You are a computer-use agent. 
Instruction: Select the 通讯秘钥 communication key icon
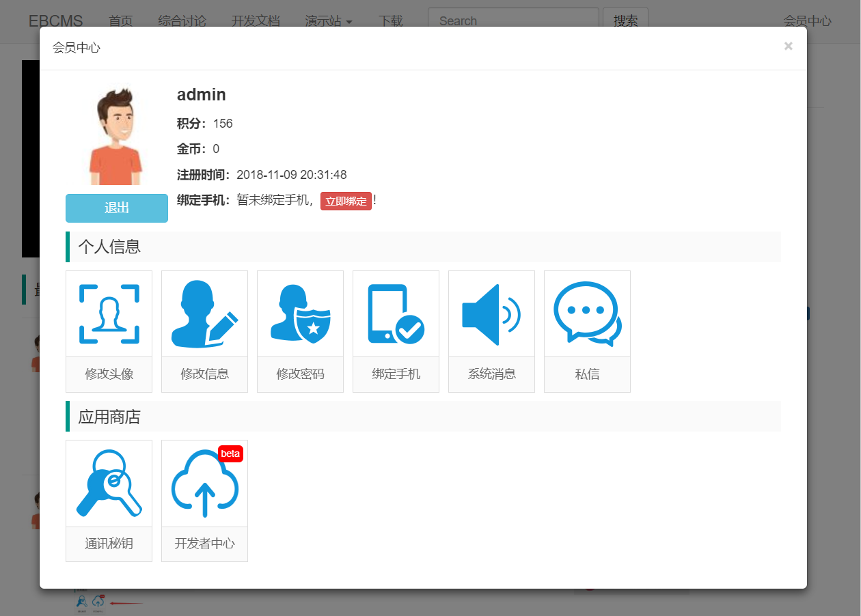109,484
